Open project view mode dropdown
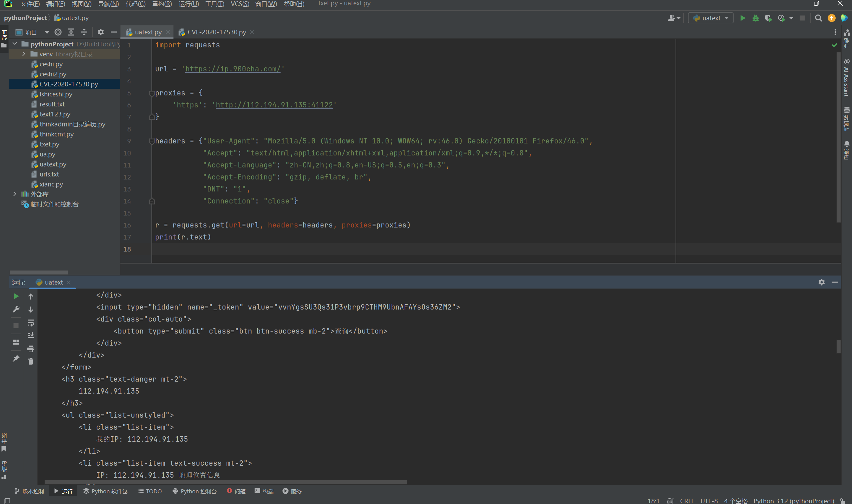This screenshot has width=852, height=504. pos(47,32)
